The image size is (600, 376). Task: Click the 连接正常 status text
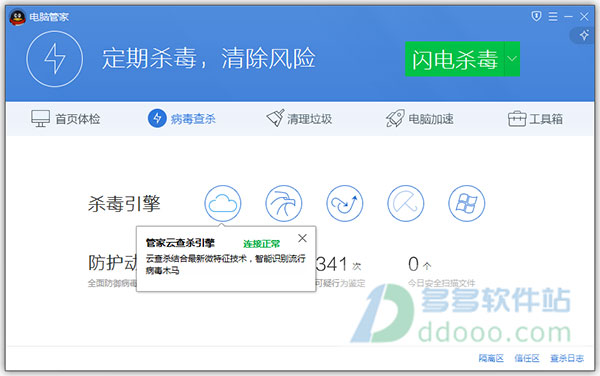tap(262, 244)
